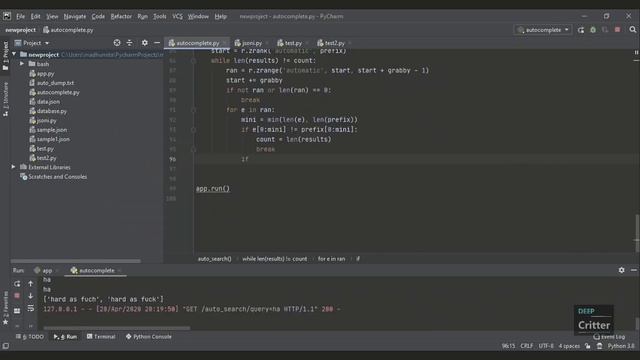This screenshot has height=360, width=640.
Task: Click the Locate/Select Opened File target icon
Action: pos(117,43)
